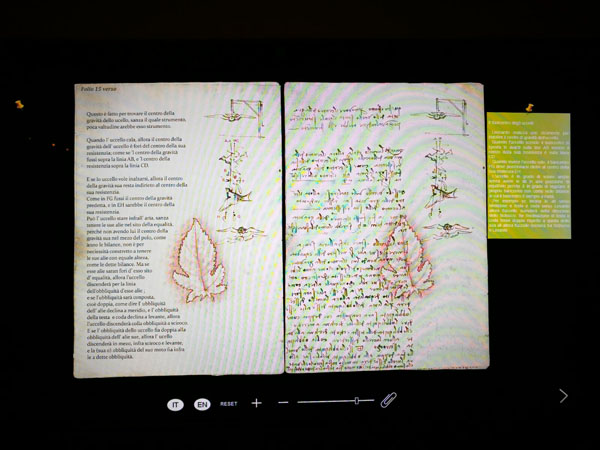Viewport: 600px width, 450px height.
Task: Switch language to Italian with IT button
Action: [175, 404]
